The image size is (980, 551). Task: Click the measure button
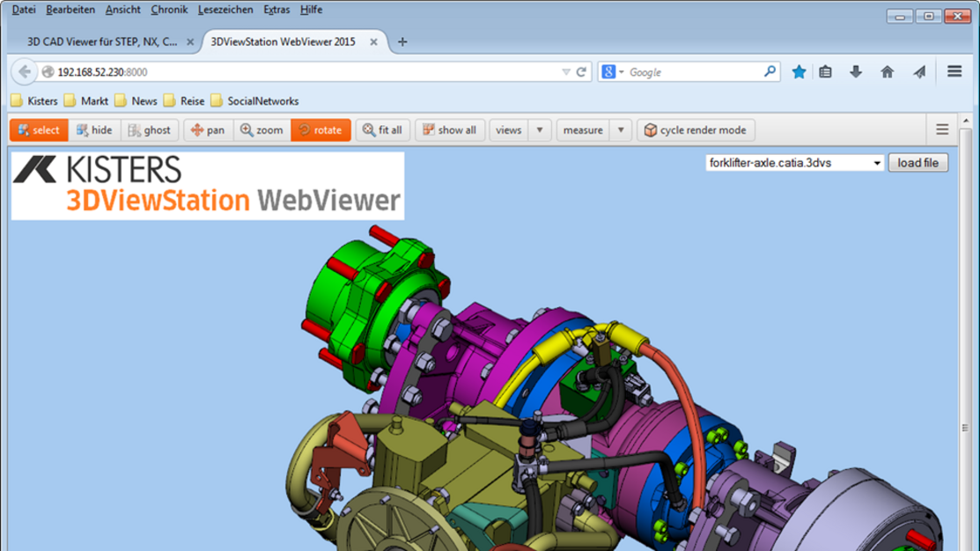pos(583,130)
